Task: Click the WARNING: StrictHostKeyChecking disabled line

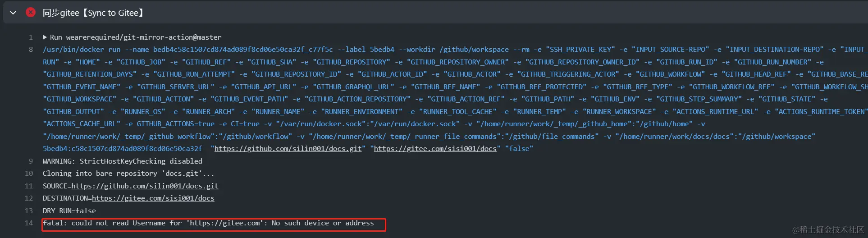Action: tap(123, 161)
